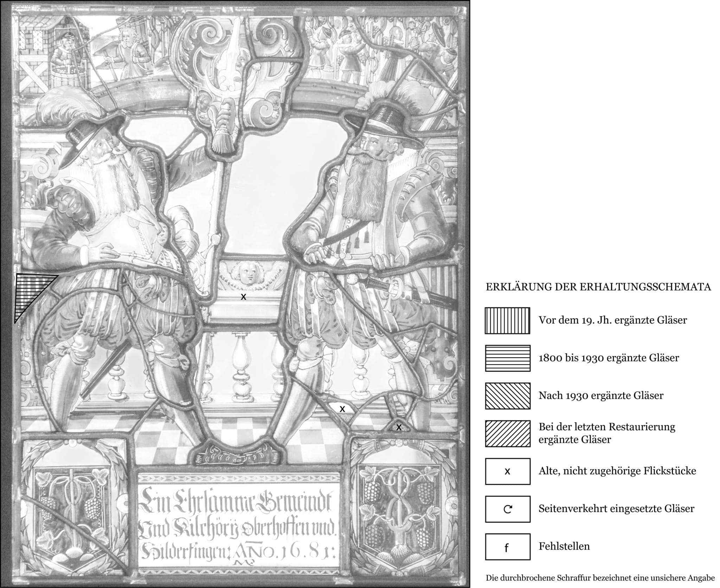The height and width of the screenshot is (588, 720).
Task: Click the Fehlstellen legend box marked f
Action: (x=507, y=547)
